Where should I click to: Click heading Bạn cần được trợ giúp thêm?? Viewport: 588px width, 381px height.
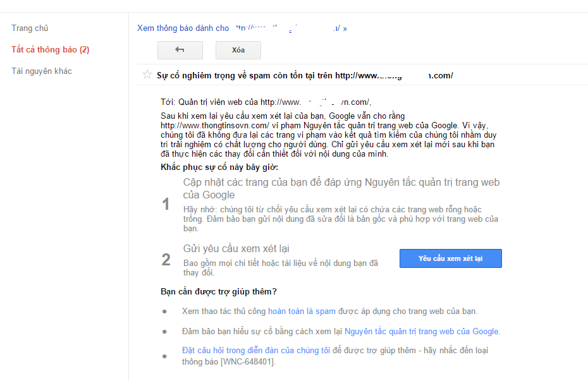point(219,291)
